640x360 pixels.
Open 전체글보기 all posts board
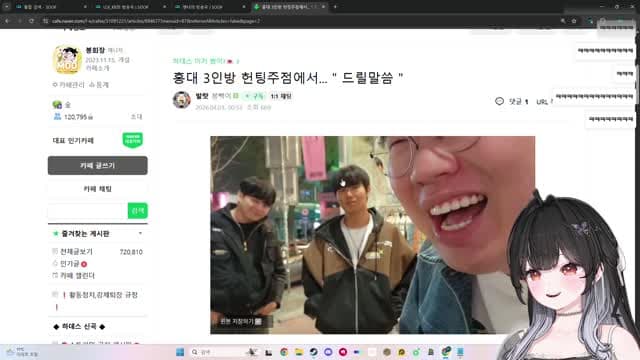[76, 251]
